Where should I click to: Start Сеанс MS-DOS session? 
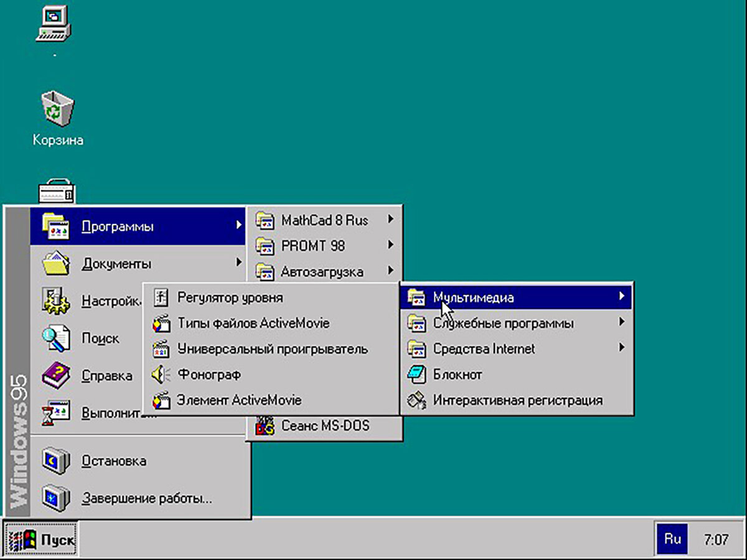pyautogui.click(x=326, y=426)
